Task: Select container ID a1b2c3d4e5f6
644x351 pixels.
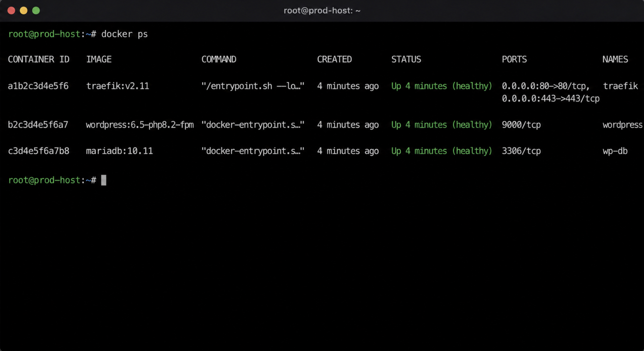Action: pyautogui.click(x=38, y=86)
